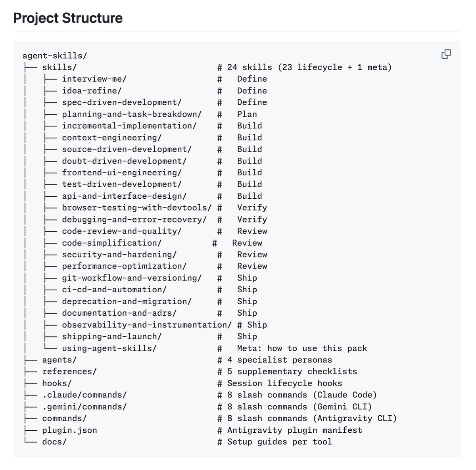Select the .claude/commands/ entry

[x=84, y=395]
